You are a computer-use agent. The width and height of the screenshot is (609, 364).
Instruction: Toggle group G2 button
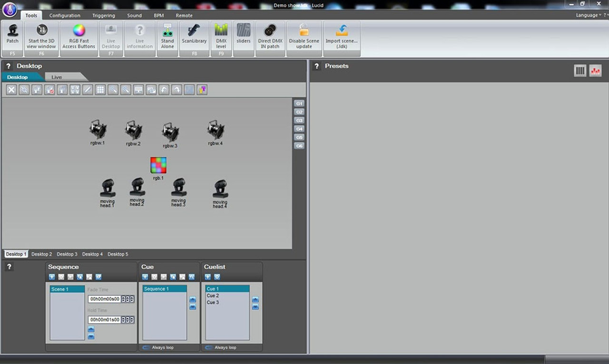click(x=299, y=112)
